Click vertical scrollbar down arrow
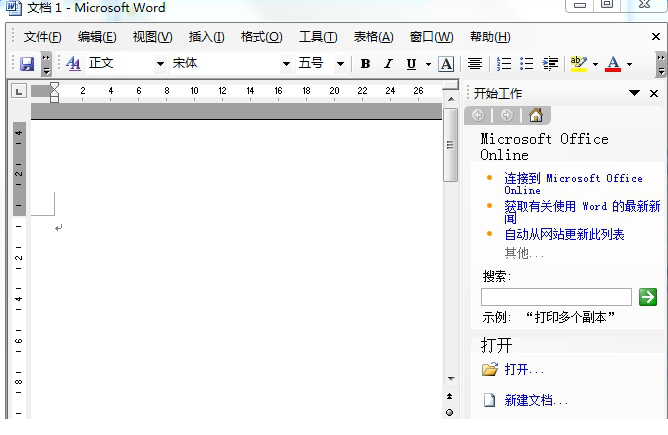This screenshot has height=435, width=668. click(451, 378)
